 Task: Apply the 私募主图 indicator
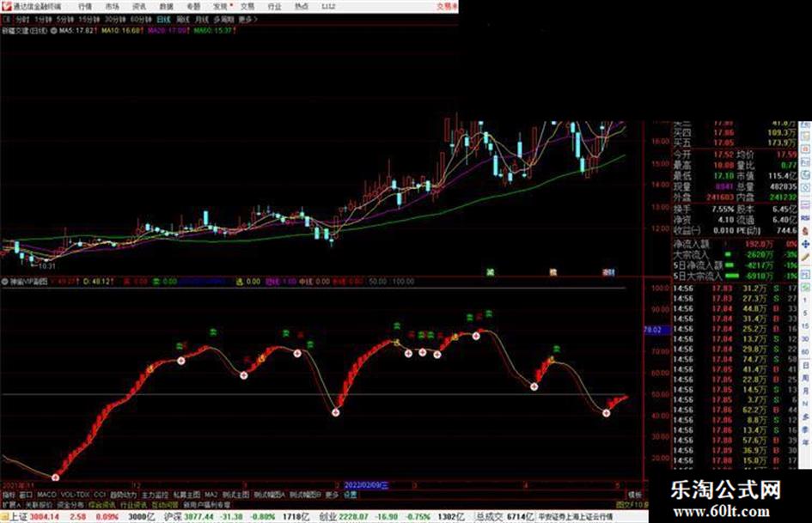(x=186, y=495)
